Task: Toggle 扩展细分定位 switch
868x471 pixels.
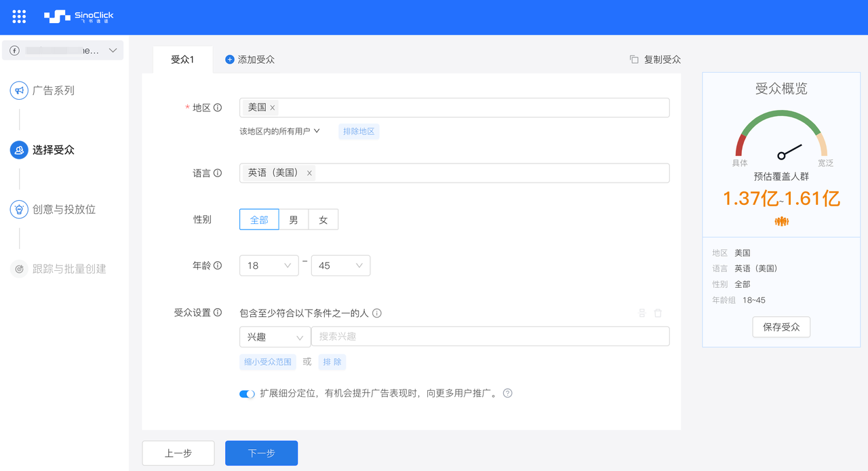Action: coord(247,394)
